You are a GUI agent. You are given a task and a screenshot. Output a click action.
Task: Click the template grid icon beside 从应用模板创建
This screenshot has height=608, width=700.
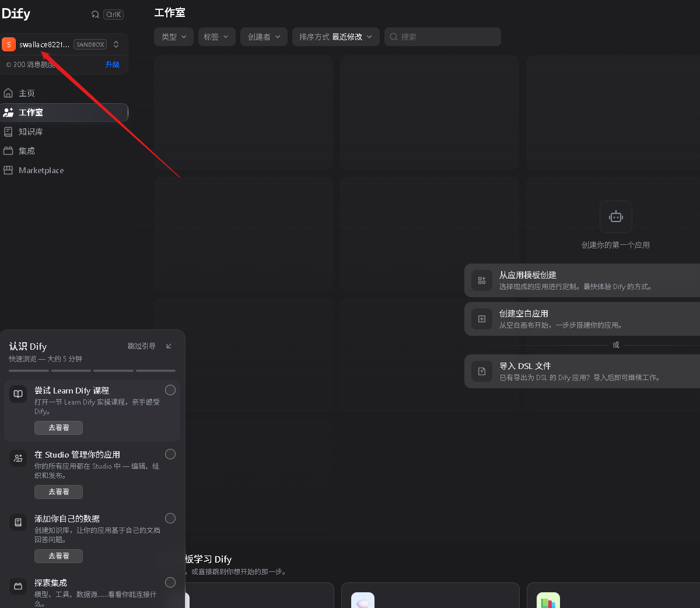(x=482, y=280)
